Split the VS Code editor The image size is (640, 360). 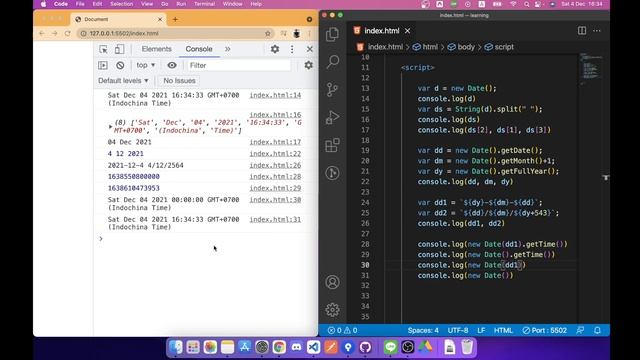pyautogui.click(x=582, y=31)
